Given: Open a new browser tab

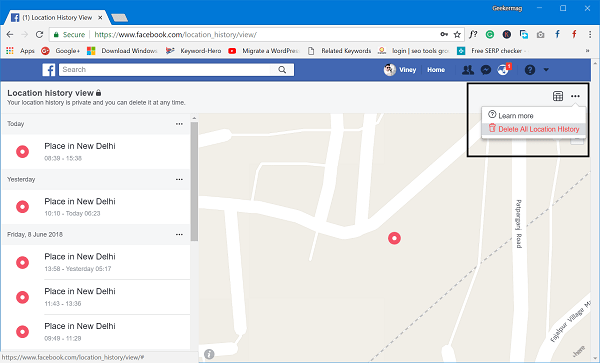Looking at the screenshot, I should pyautogui.click(x=119, y=18).
